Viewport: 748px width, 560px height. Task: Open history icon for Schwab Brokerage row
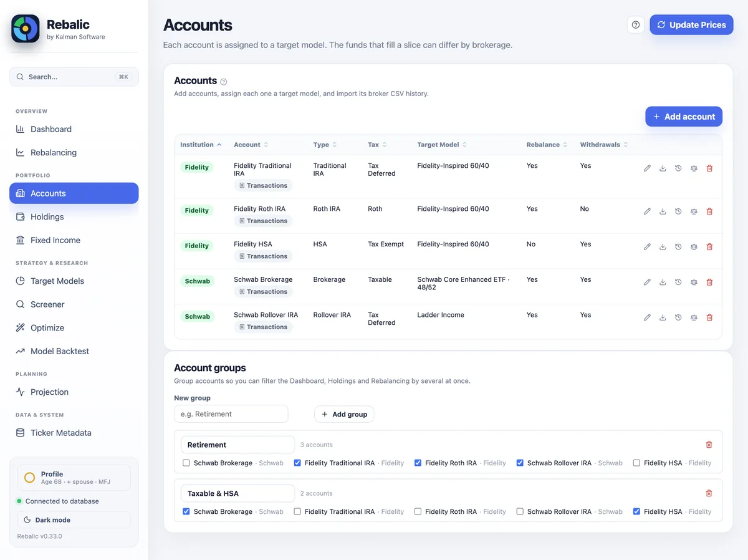coord(678,282)
